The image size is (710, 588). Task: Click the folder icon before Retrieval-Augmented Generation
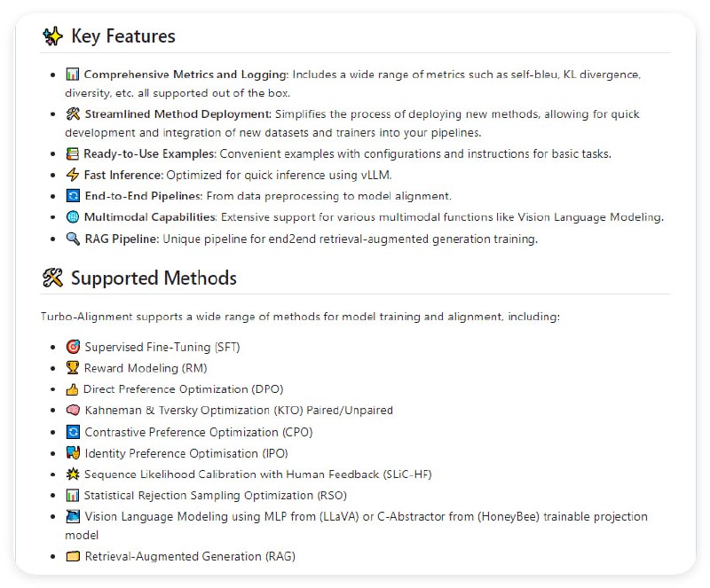[x=73, y=556]
